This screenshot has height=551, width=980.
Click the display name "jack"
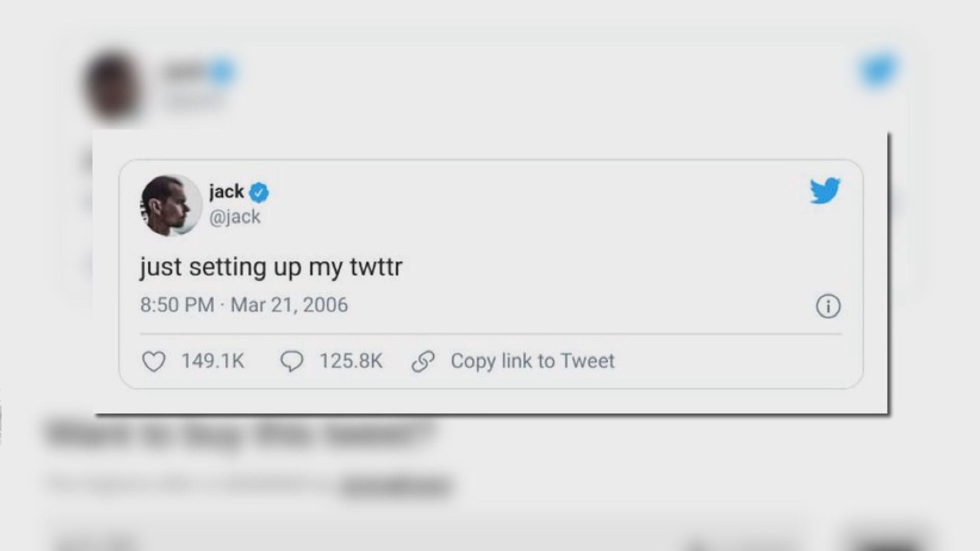(226, 192)
